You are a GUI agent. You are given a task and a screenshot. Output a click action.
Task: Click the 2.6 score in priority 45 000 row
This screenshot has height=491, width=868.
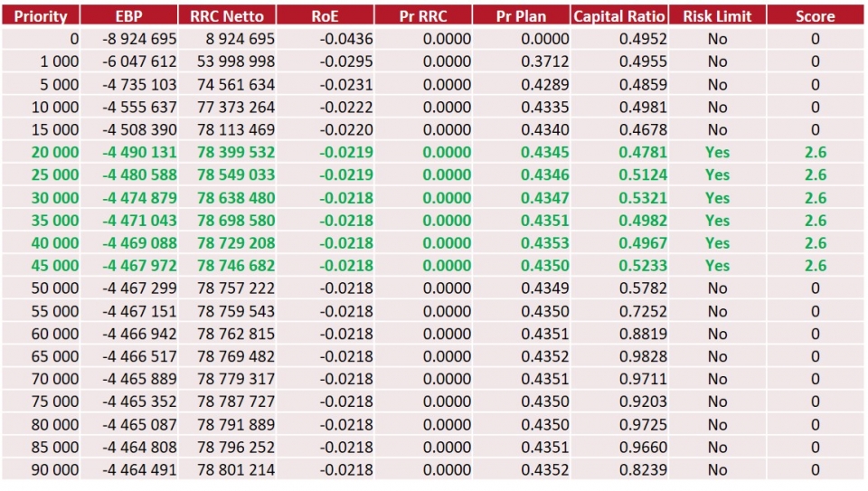(x=815, y=266)
